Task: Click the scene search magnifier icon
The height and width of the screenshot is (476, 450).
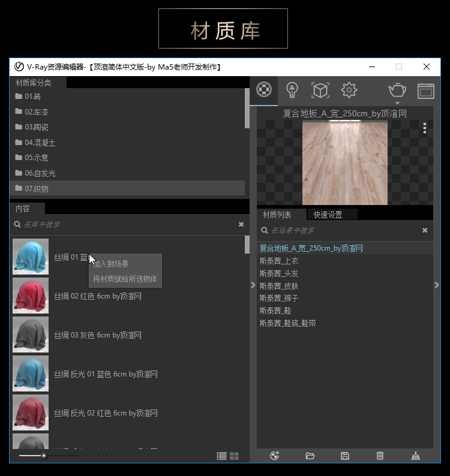Action: tap(265, 230)
